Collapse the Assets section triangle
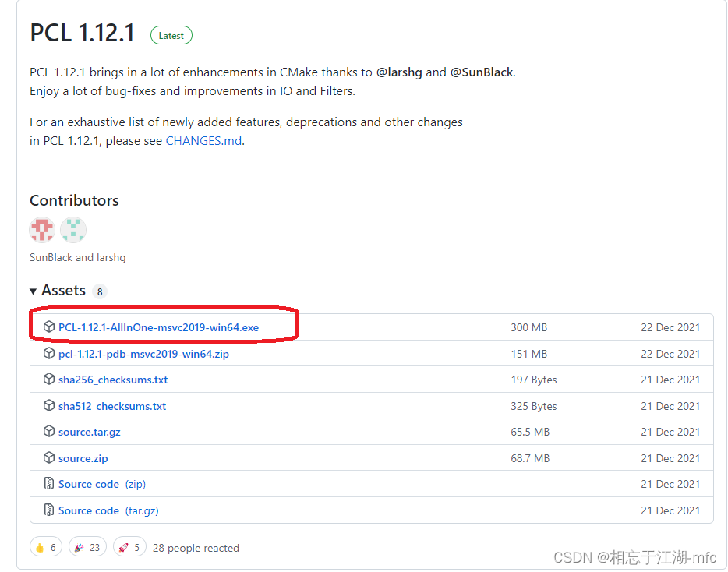 [x=33, y=291]
